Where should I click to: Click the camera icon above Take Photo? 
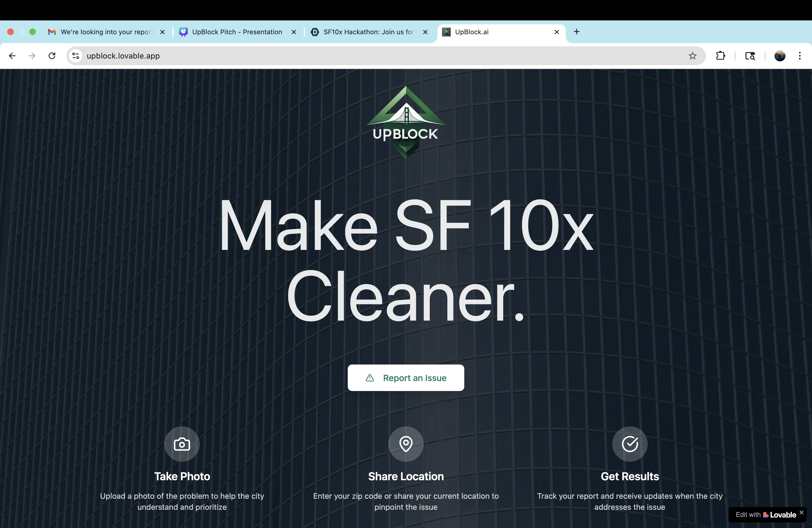pos(182,444)
